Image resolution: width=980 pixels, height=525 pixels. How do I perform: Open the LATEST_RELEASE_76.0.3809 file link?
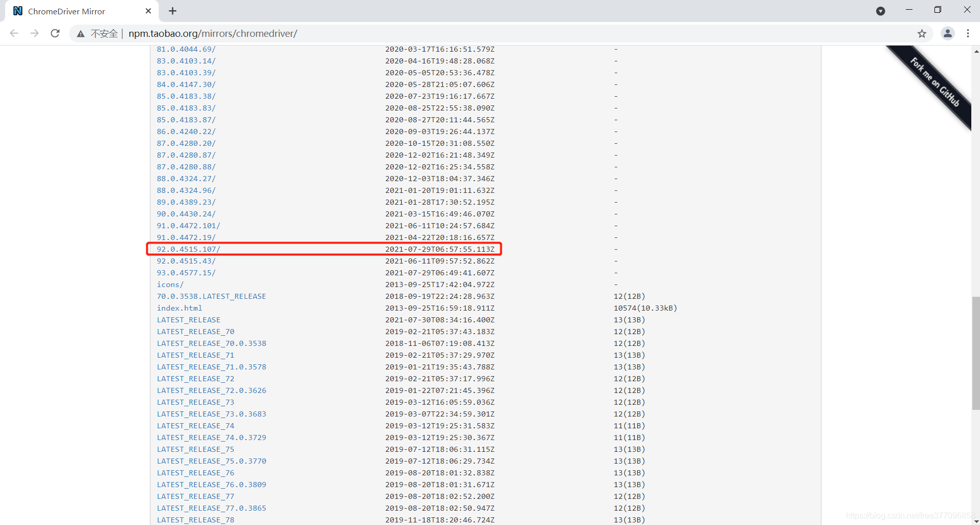pyautogui.click(x=211, y=485)
